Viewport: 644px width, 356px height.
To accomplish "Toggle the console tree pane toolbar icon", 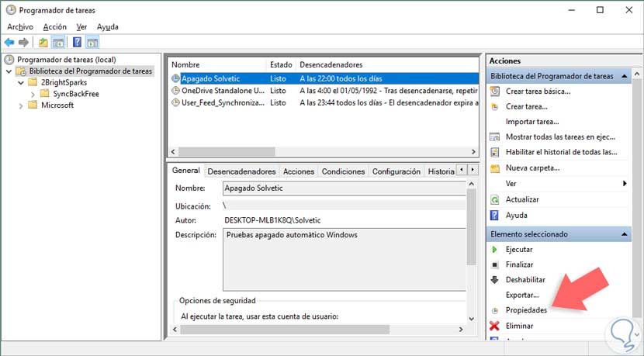I will pyautogui.click(x=58, y=43).
